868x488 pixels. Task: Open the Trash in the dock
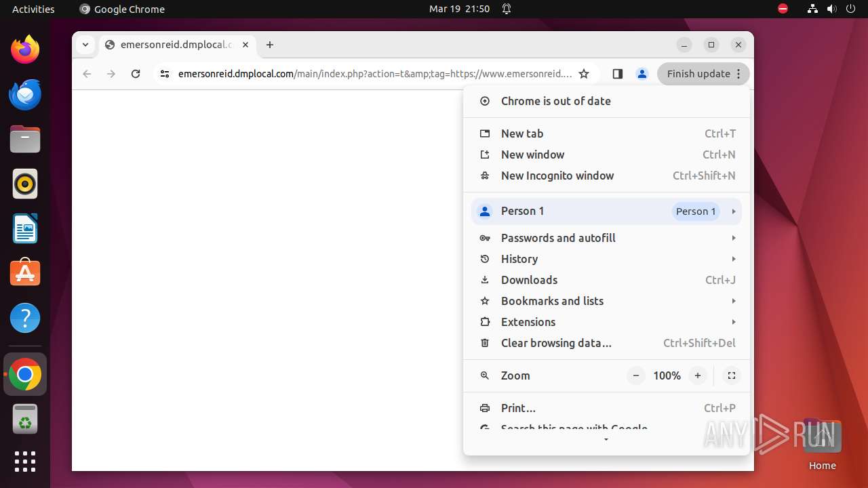click(25, 419)
